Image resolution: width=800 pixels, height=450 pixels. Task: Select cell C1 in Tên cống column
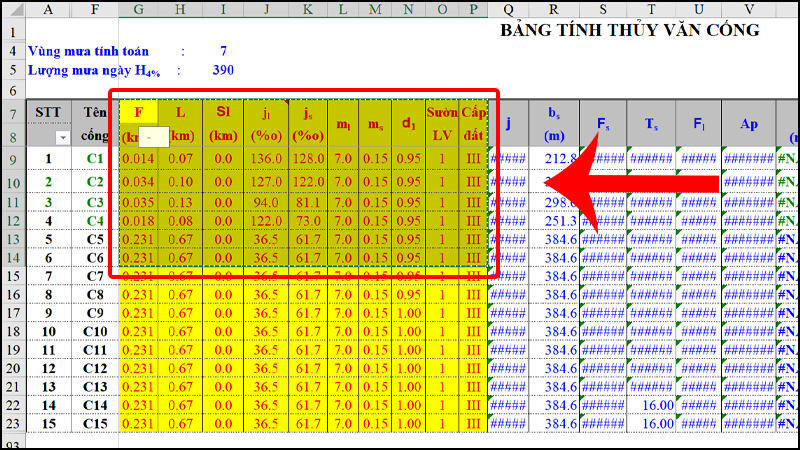tap(95, 159)
